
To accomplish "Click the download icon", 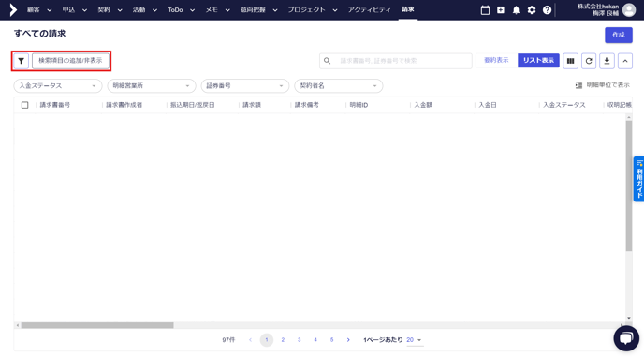I will tap(607, 61).
